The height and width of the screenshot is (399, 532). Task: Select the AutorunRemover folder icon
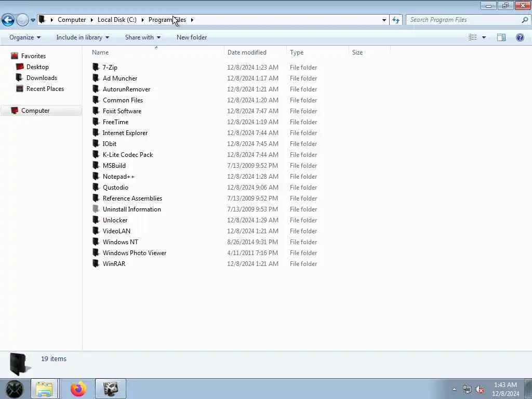[96, 89]
